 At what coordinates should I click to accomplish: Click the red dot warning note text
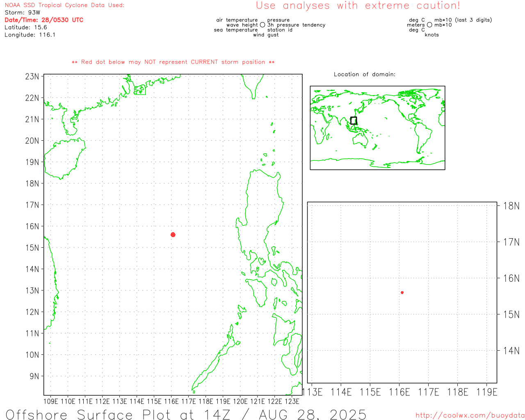pyautogui.click(x=173, y=62)
